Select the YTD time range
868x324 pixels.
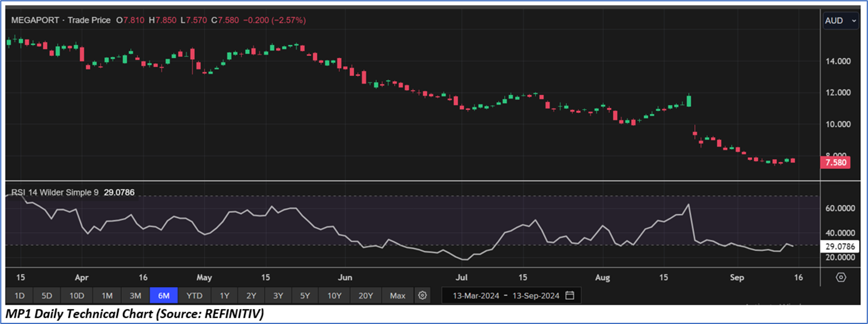[194, 295]
